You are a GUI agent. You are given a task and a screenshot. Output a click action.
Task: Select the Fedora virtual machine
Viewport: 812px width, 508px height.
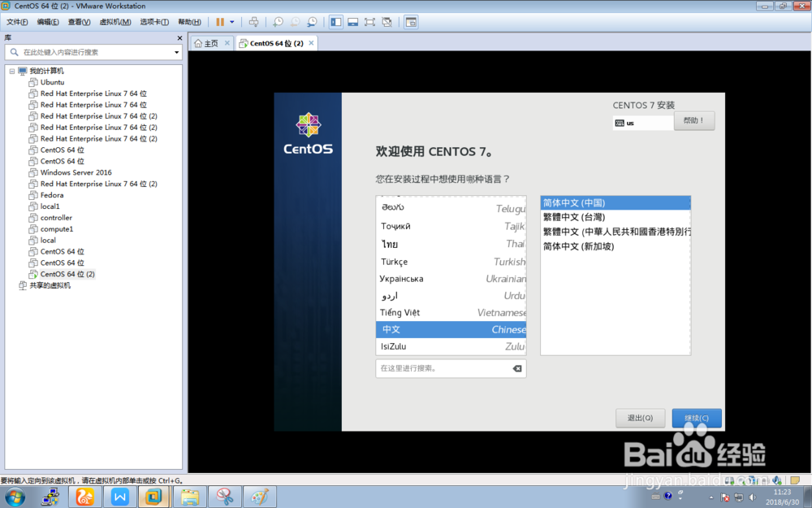point(52,195)
